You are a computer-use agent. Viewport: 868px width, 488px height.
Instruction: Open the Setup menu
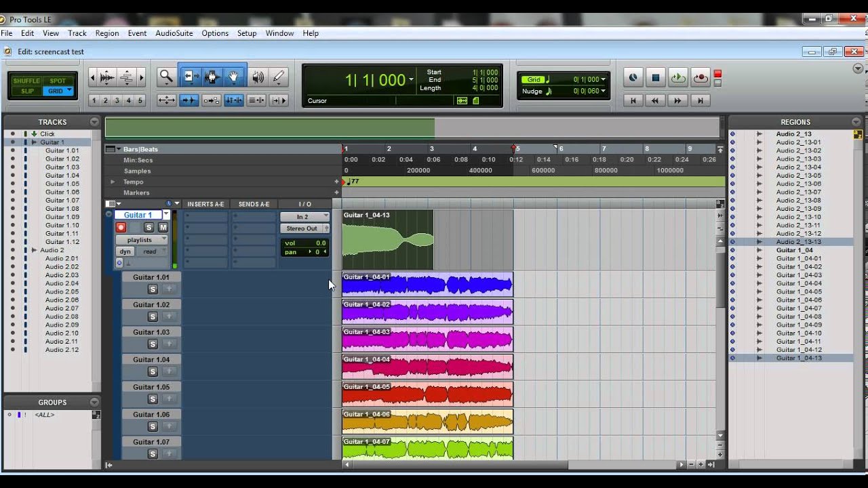pos(247,33)
